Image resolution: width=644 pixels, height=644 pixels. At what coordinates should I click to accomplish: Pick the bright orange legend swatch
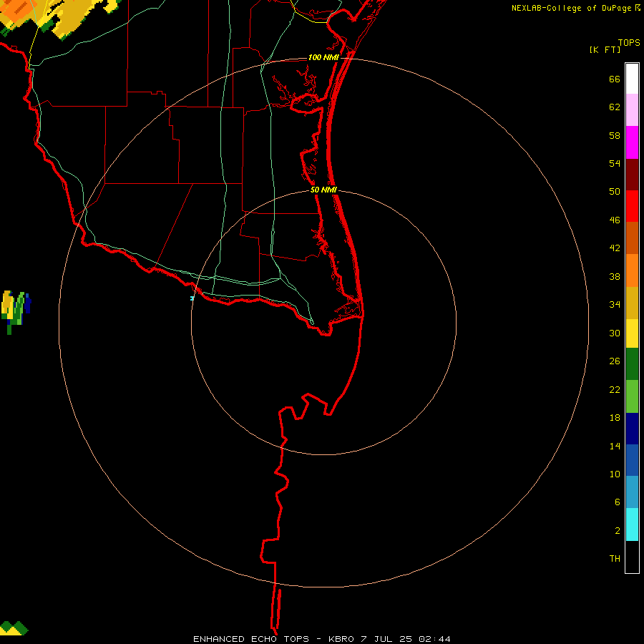pyautogui.click(x=632, y=270)
